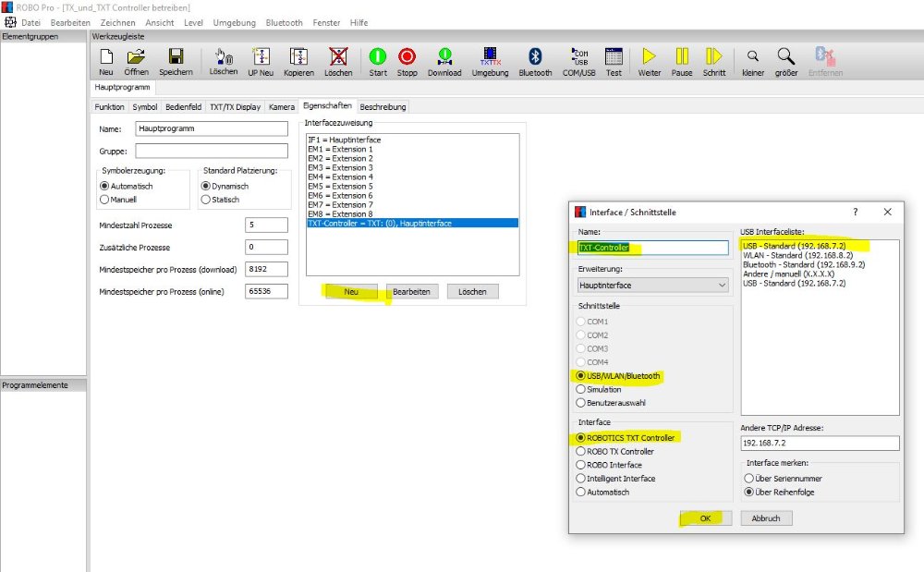The height and width of the screenshot is (572, 924).
Task: Select ROBO TX Controller interface radio
Action: click(x=580, y=451)
